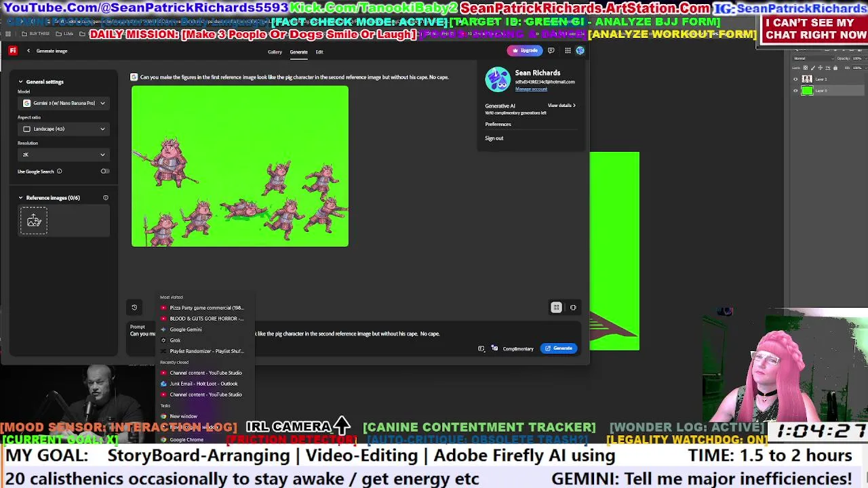Screen dimensions: 868x488
Task: Open the feedback chat bubble icon
Action: (x=551, y=50)
